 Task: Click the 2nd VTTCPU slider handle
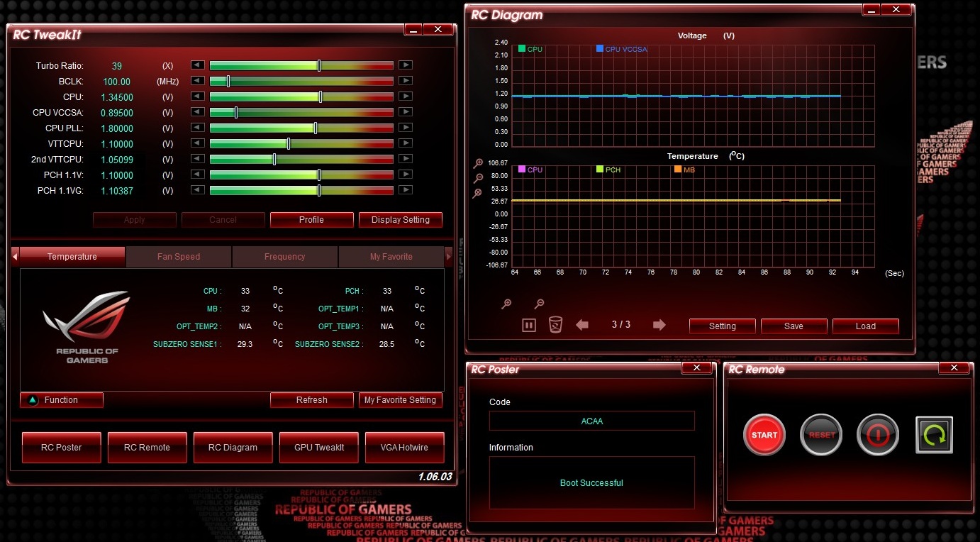(274, 159)
